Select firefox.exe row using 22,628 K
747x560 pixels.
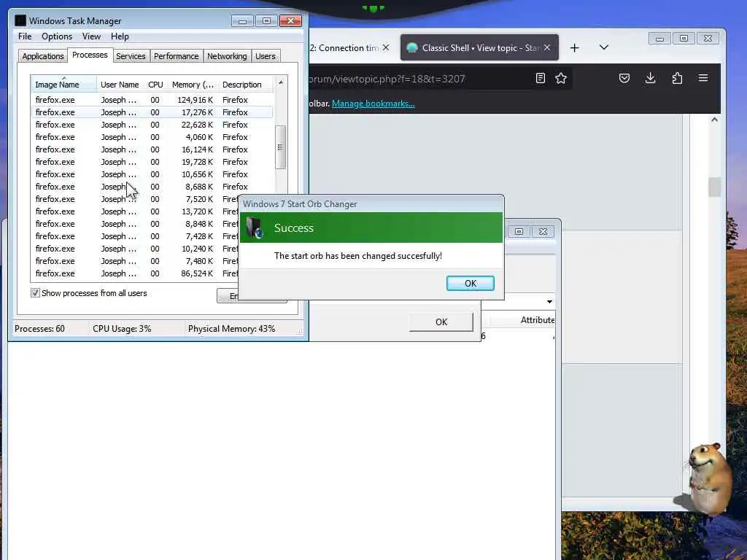pos(152,125)
